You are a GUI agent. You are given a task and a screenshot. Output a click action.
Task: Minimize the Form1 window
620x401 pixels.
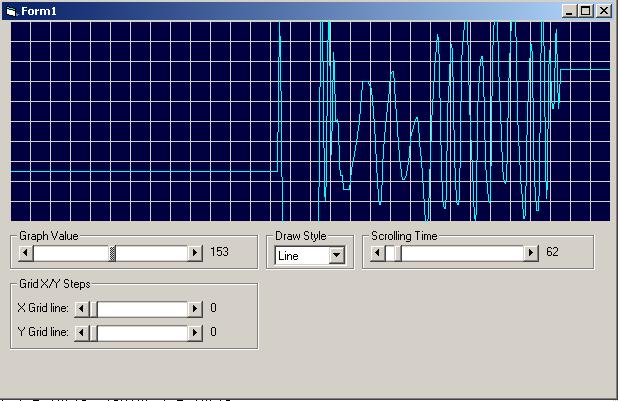[x=570, y=11]
